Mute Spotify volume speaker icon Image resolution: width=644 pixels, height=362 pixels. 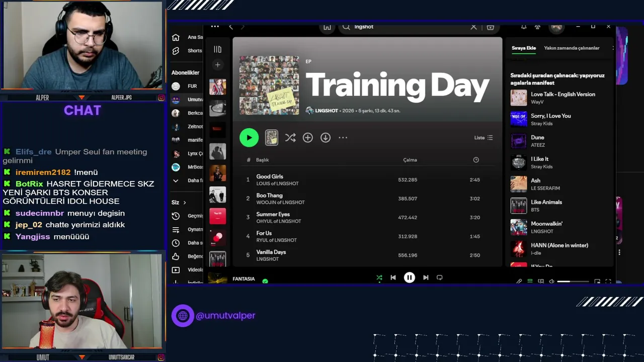pyautogui.click(x=552, y=282)
